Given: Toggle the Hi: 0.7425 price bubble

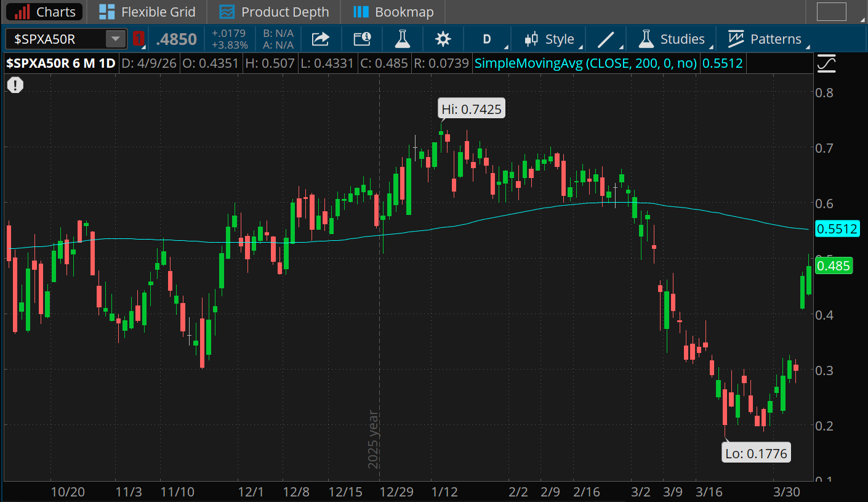Looking at the screenshot, I should (x=471, y=108).
